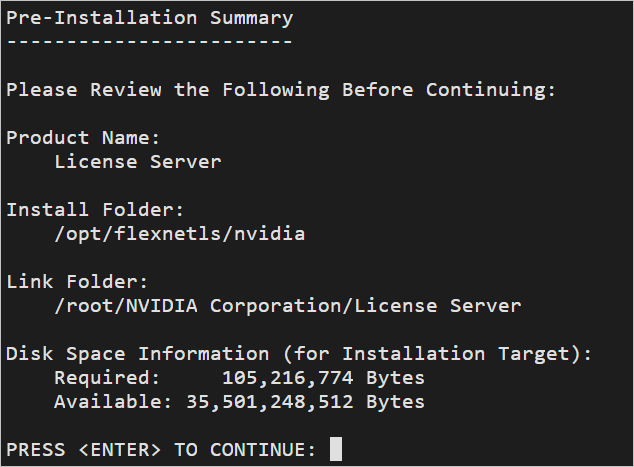
Task: Click the Product Name label
Action: (x=83, y=138)
